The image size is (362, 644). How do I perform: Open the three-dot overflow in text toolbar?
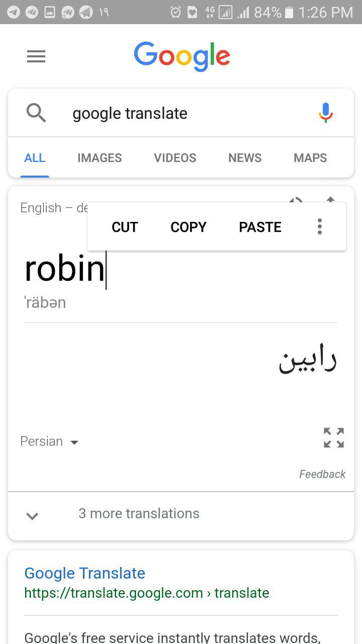pyautogui.click(x=319, y=227)
